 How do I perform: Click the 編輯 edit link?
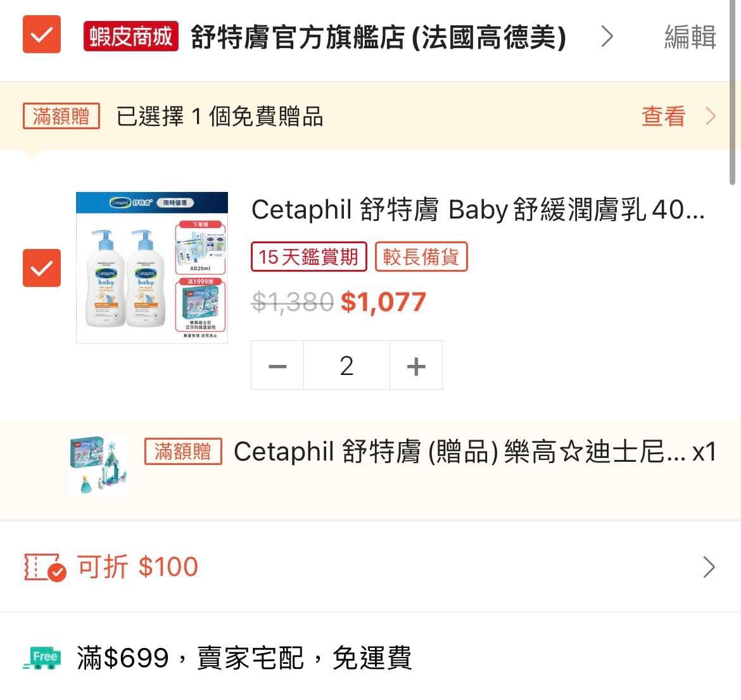click(690, 37)
